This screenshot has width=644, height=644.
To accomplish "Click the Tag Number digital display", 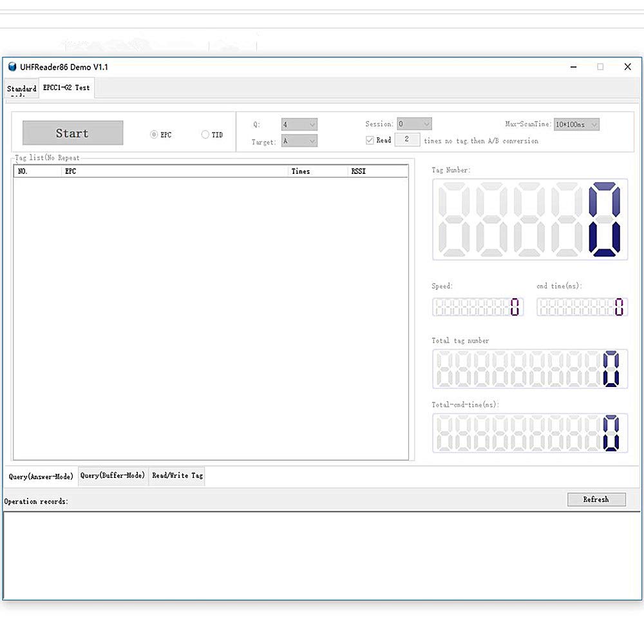I will [530, 220].
